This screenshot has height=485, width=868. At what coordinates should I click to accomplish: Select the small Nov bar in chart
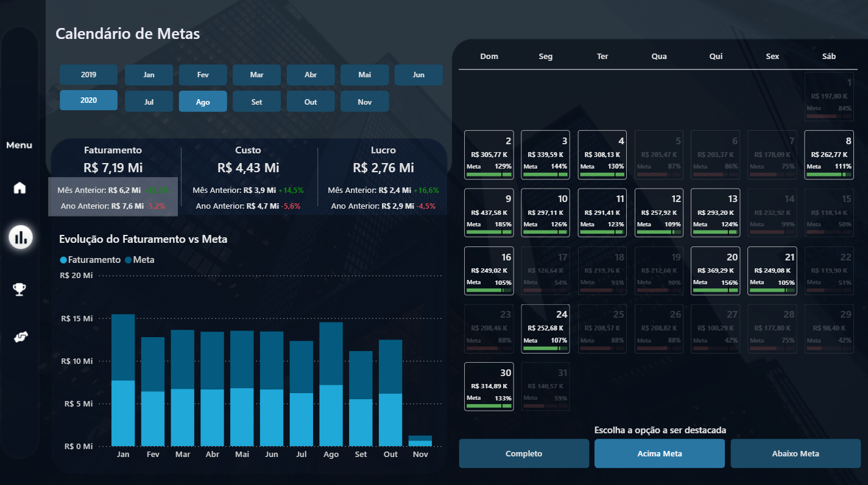coord(420,441)
